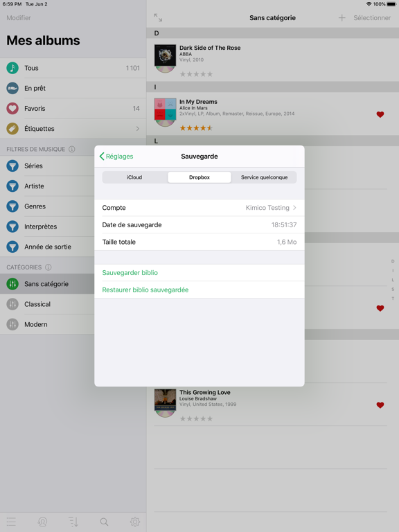This screenshot has height=532, width=399.
Task: Open the This Growing Love title
Action: click(205, 392)
